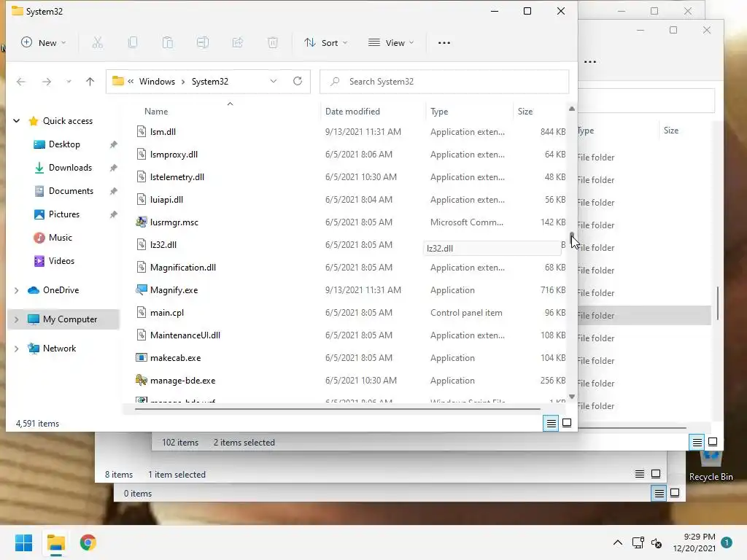747x560 pixels.
Task: Click Windows in the address breadcrumb
Action: click(158, 82)
